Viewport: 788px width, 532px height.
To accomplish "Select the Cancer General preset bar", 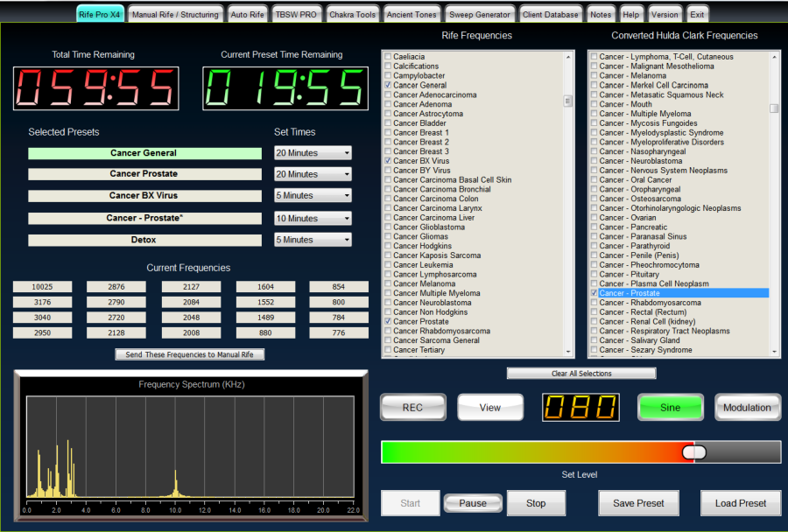I will pos(144,153).
